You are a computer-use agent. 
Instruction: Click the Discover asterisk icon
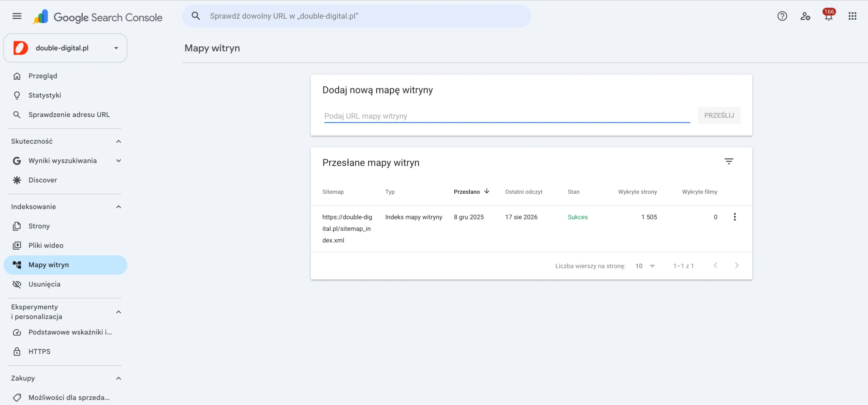click(17, 180)
